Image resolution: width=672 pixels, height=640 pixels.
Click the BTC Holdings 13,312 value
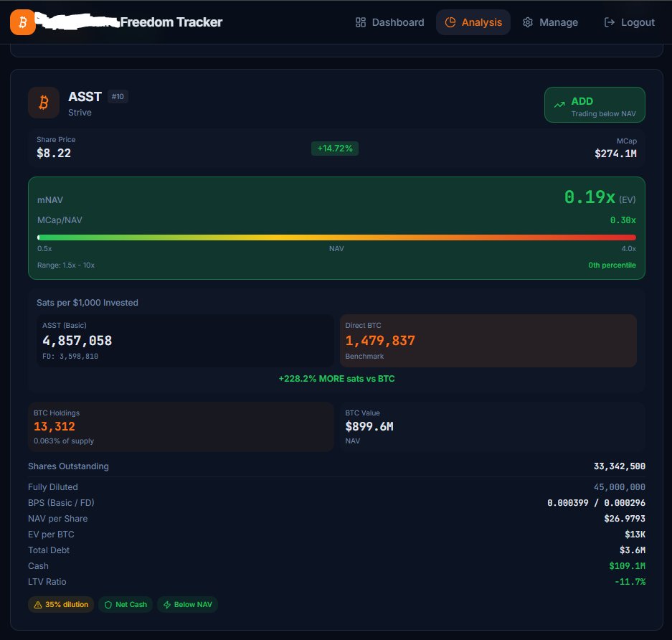pyautogui.click(x=55, y=426)
